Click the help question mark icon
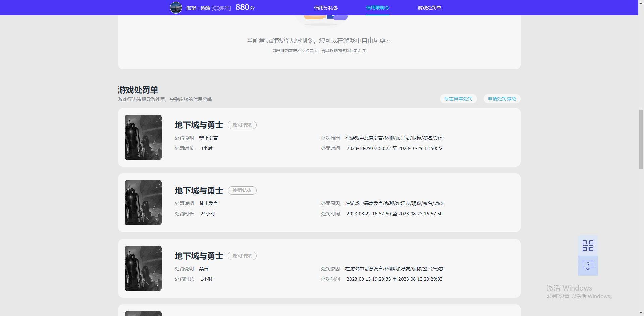The height and width of the screenshot is (316, 644). click(x=588, y=265)
